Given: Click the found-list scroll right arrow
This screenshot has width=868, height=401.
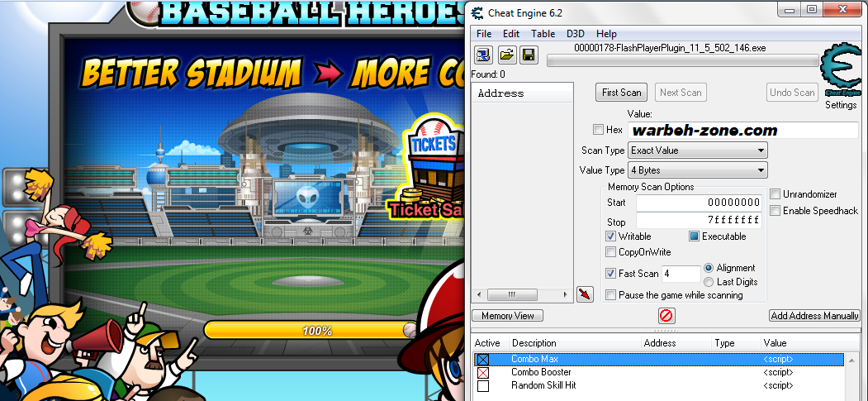Looking at the screenshot, I should (x=565, y=294).
